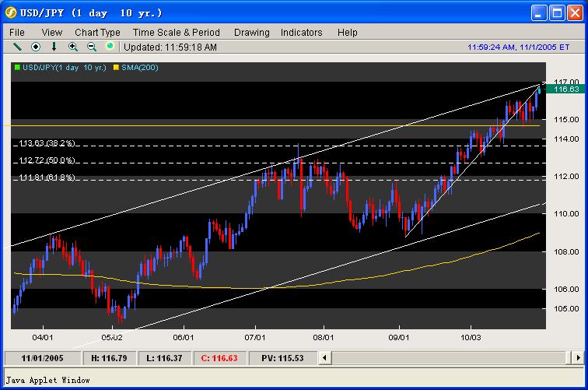Click the scrollbar right arrow button
This screenshot has height=390, width=588.
click(578, 358)
